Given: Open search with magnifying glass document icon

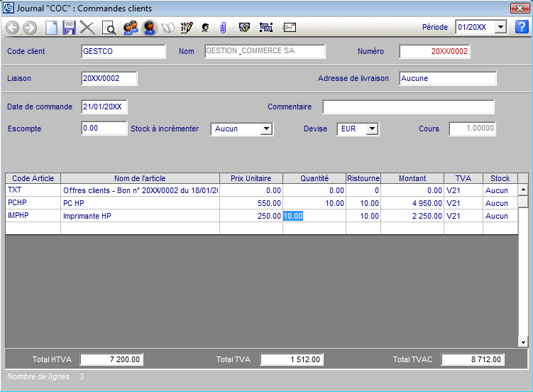Looking at the screenshot, I should point(109,28).
